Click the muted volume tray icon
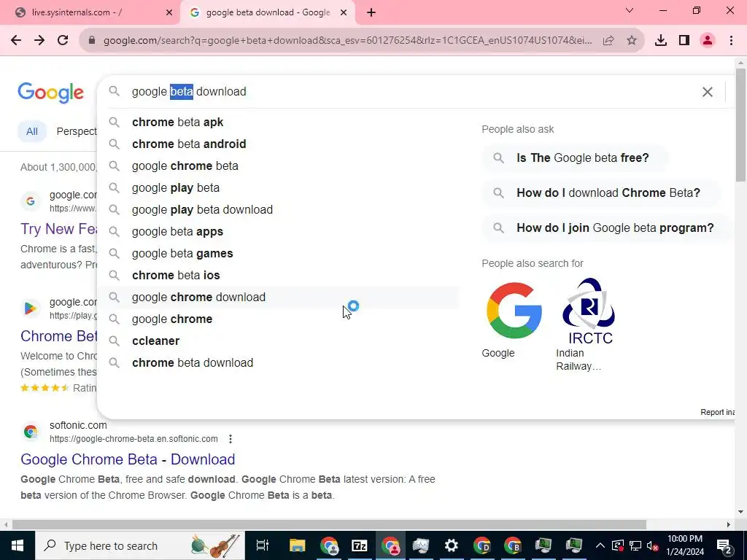747x560 pixels. 653,545
